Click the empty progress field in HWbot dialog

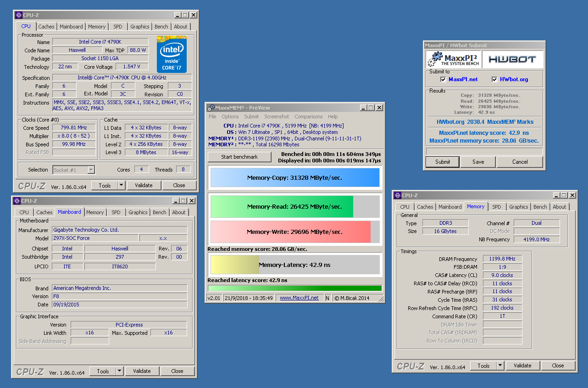point(484,151)
